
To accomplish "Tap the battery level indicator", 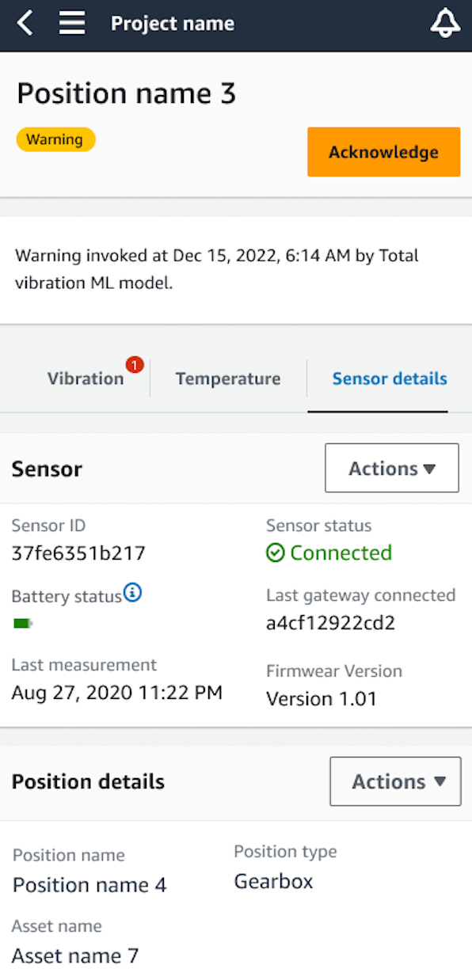I will (x=21, y=623).
